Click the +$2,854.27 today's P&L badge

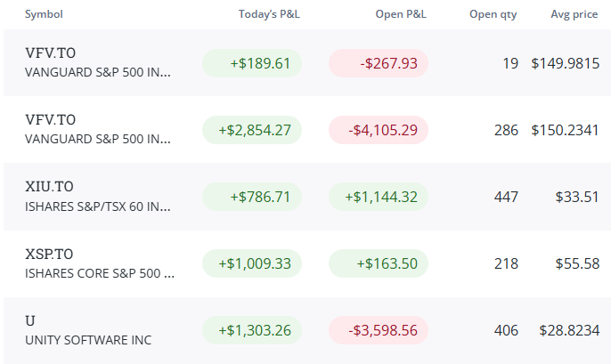point(252,130)
